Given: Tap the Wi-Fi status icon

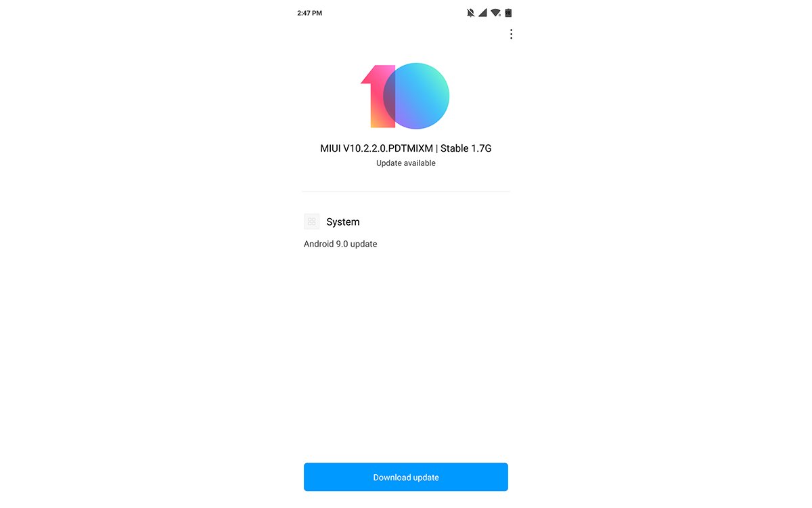Looking at the screenshot, I should [495, 13].
